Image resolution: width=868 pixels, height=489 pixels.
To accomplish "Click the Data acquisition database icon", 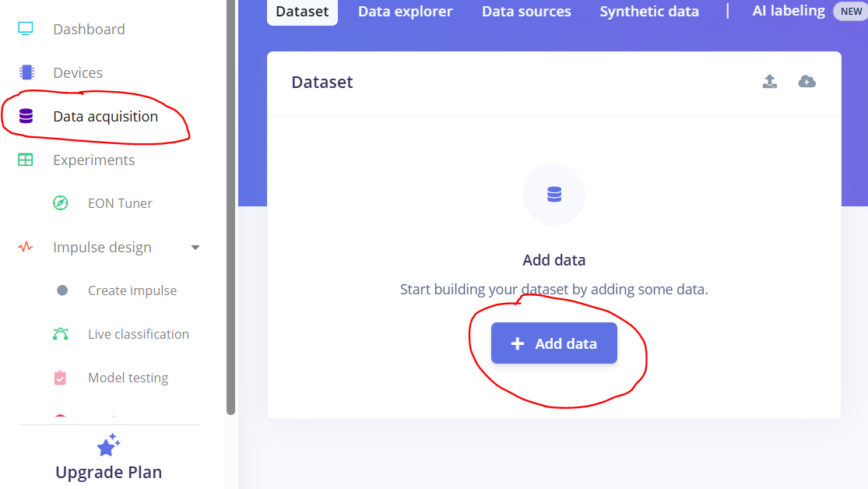I will (x=26, y=117).
